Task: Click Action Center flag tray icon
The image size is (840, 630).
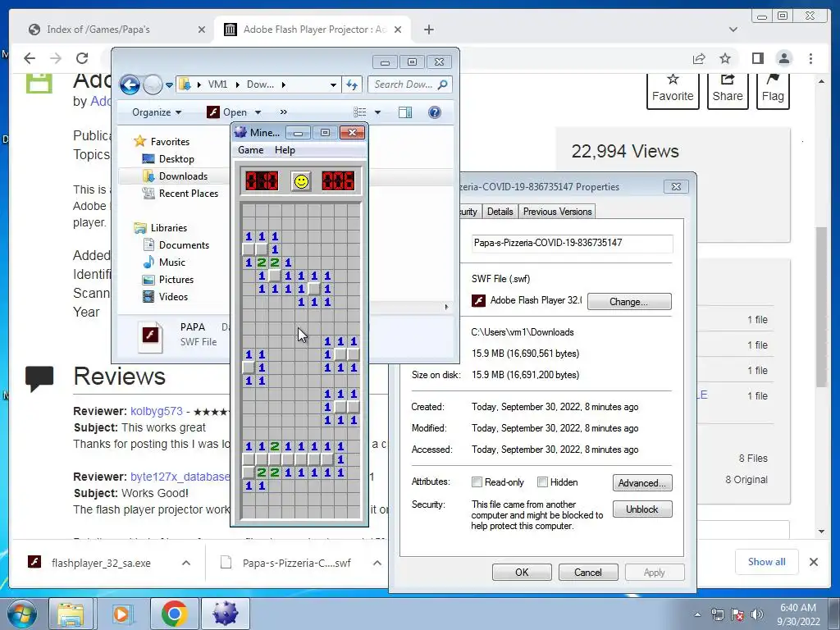Action: pos(737,614)
